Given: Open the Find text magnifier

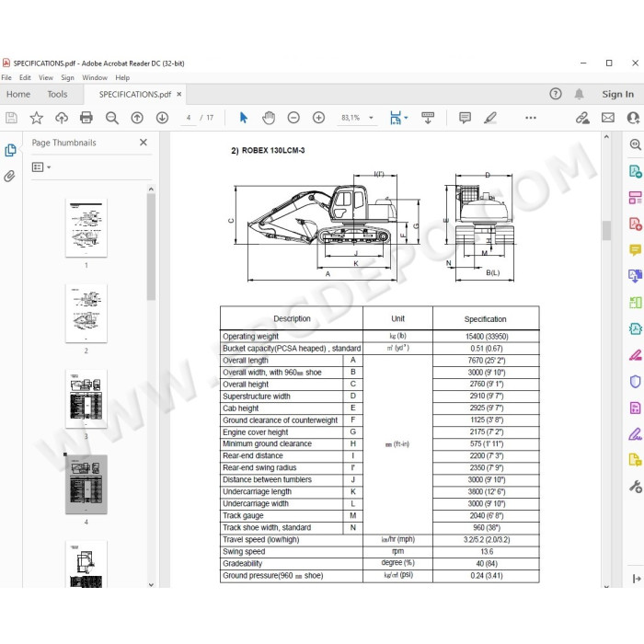Looking at the screenshot, I should (x=111, y=118).
